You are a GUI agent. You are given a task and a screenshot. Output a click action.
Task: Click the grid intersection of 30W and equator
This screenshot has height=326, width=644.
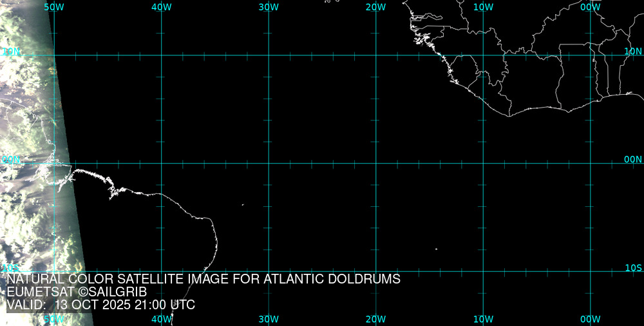click(x=269, y=163)
